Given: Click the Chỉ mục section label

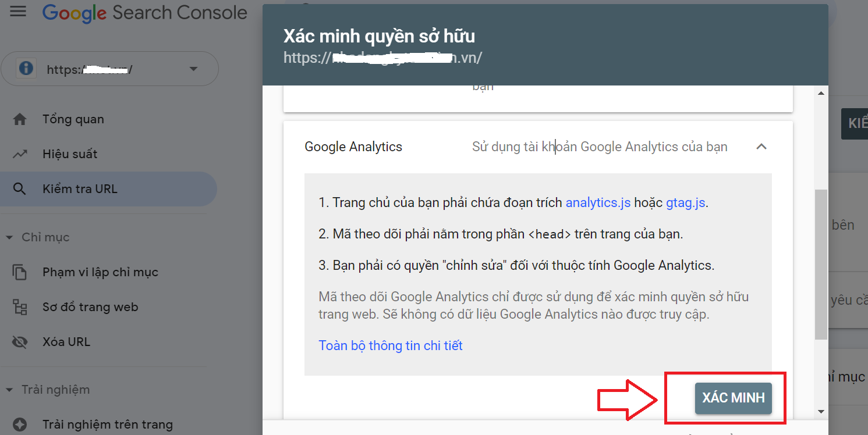Looking at the screenshot, I should point(45,237).
